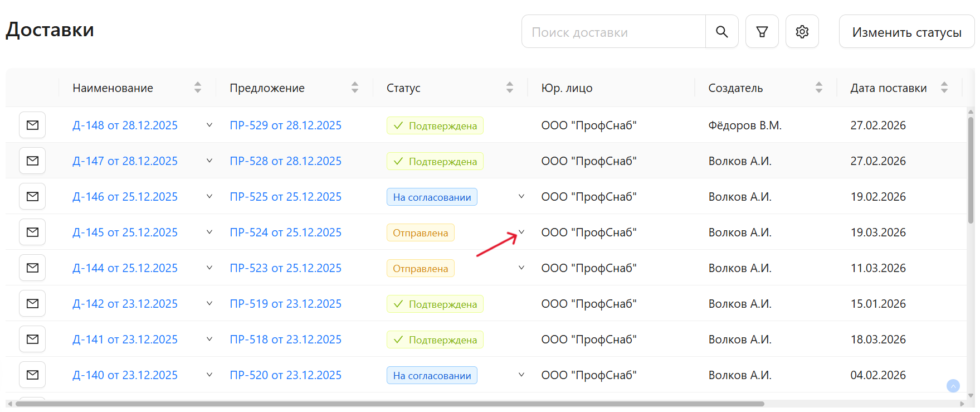Sort by Наименование column

[198, 88]
